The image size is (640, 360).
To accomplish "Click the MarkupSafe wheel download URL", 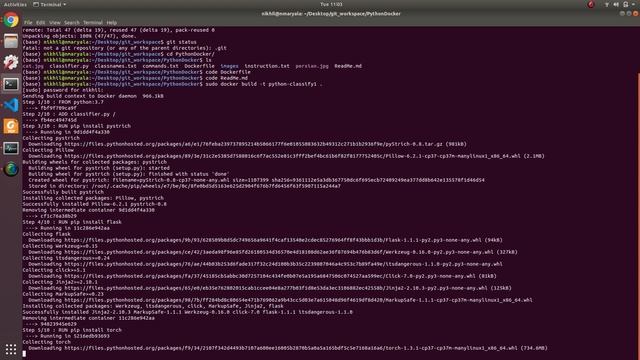I will [x=298, y=300].
